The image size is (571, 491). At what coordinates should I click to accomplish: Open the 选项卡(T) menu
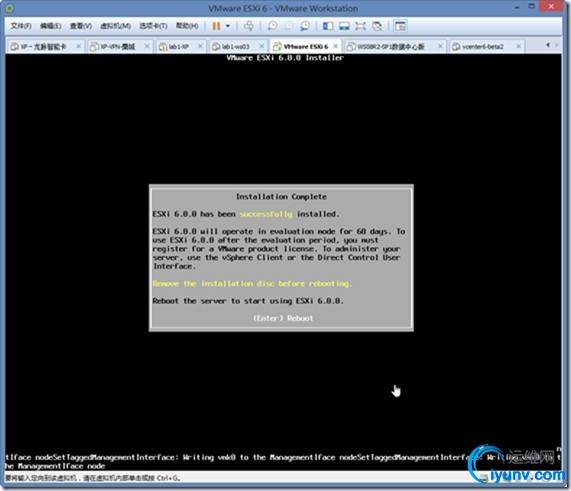(153, 26)
